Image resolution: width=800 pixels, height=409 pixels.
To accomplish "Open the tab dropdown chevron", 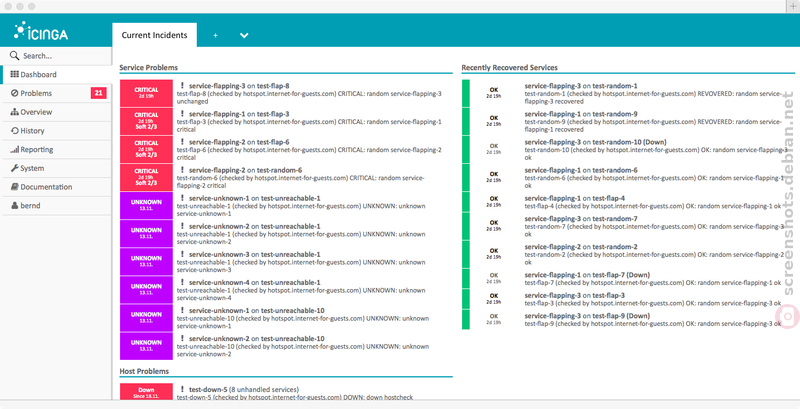I will pos(244,35).
